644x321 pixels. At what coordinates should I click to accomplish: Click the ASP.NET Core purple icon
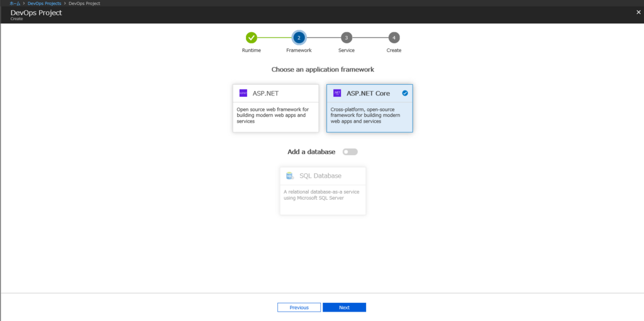click(337, 93)
